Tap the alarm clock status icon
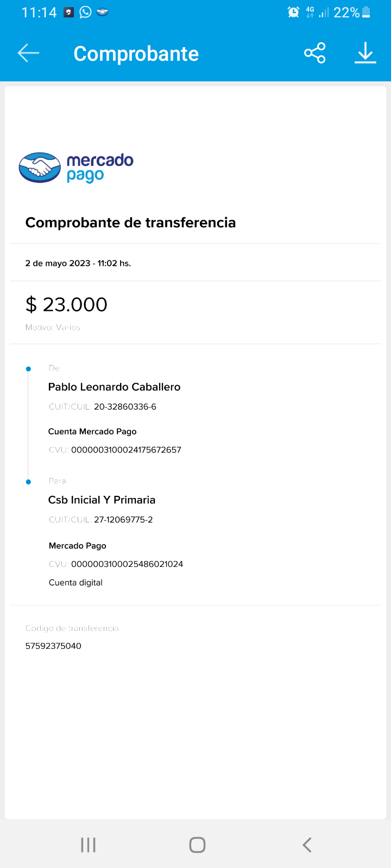391x868 pixels. (x=293, y=12)
